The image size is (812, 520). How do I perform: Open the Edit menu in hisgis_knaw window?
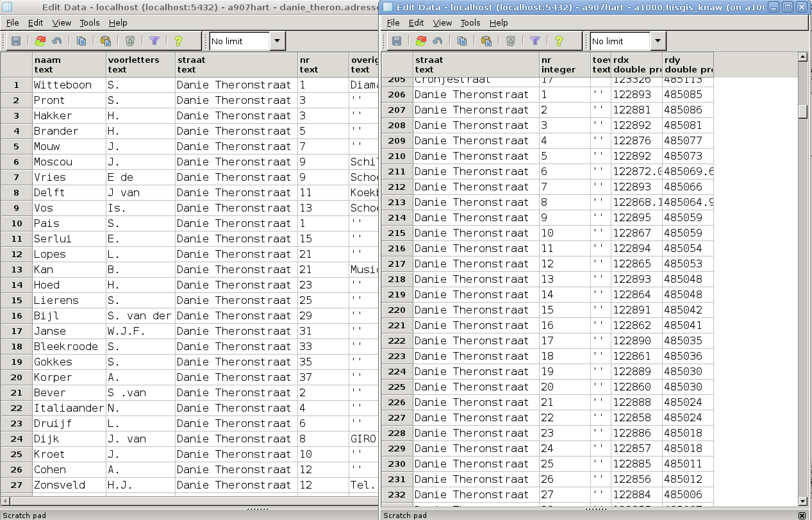[417, 22]
